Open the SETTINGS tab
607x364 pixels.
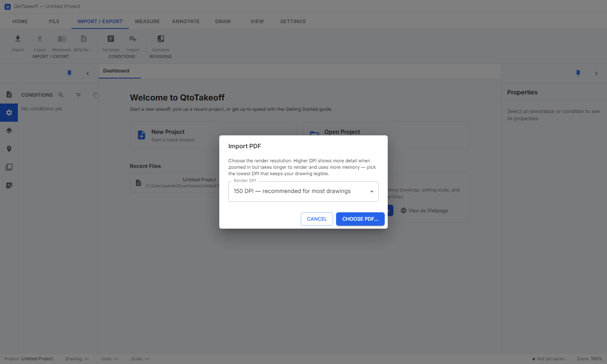(x=293, y=22)
